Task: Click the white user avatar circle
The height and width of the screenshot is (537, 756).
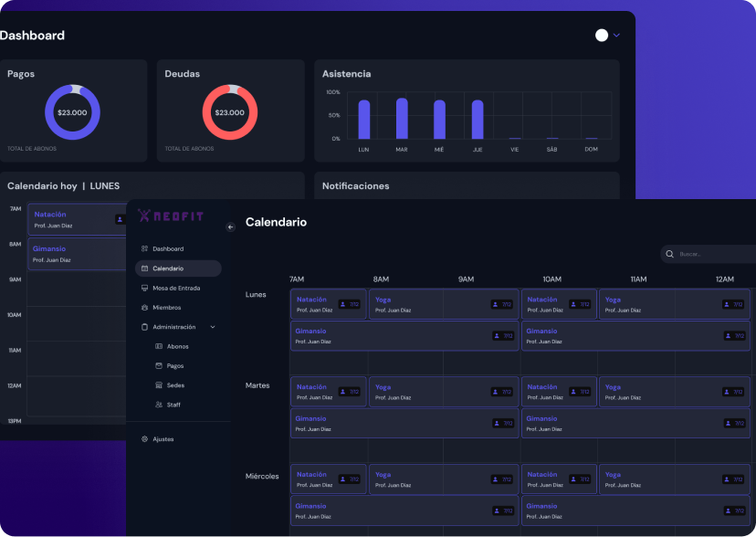Action: tap(602, 36)
